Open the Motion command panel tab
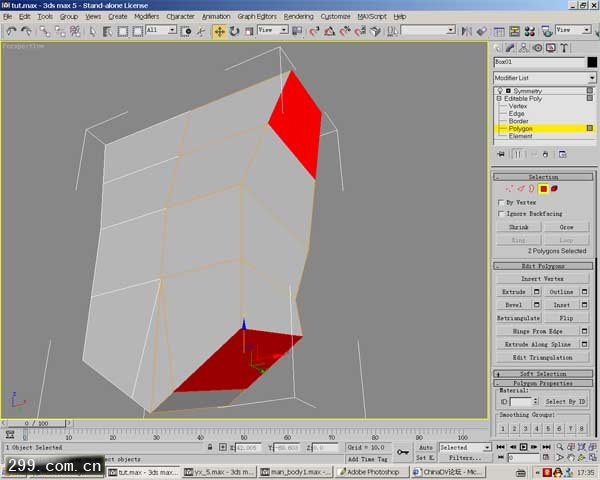 tap(538, 48)
